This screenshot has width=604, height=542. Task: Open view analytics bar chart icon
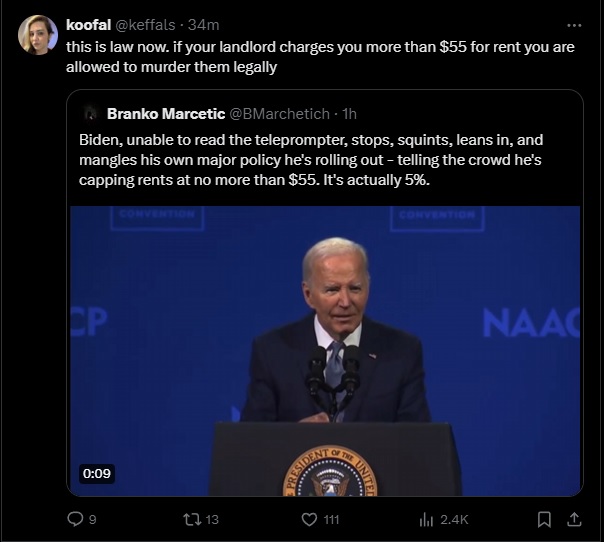[426, 519]
